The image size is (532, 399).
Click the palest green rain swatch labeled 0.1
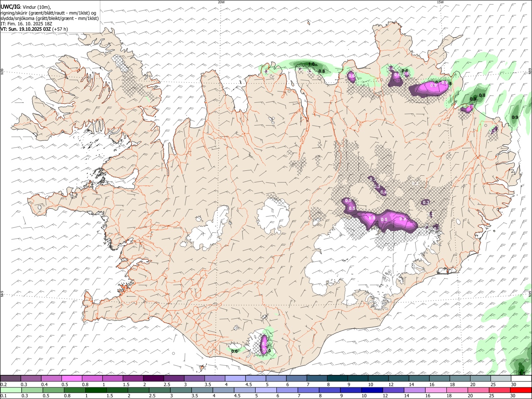11,390
